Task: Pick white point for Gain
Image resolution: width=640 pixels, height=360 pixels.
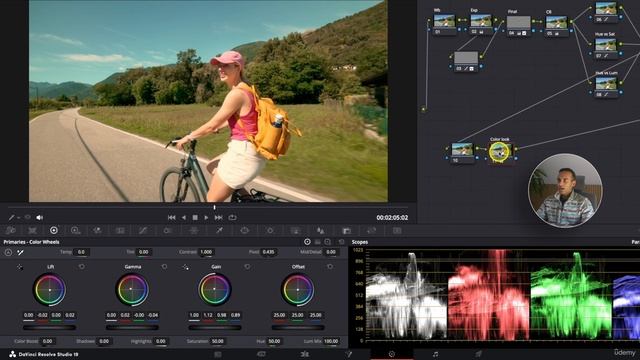Action: tap(186, 267)
